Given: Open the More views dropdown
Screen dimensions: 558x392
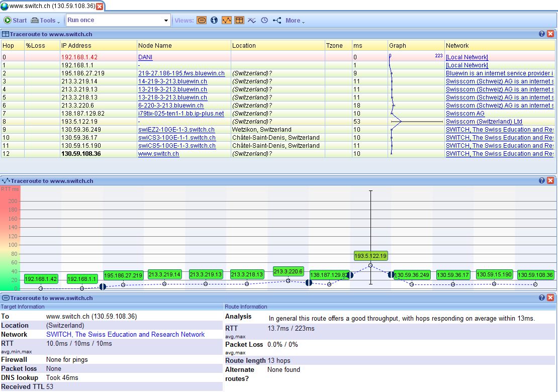Looking at the screenshot, I should (x=295, y=21).
